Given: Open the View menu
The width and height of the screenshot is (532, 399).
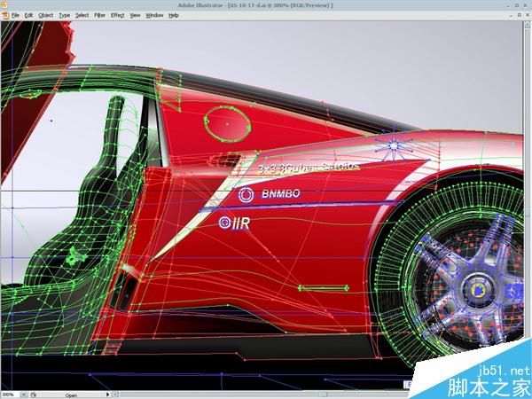Looking at the screenshot, I should pyautogui.click(x=135, y=15).
